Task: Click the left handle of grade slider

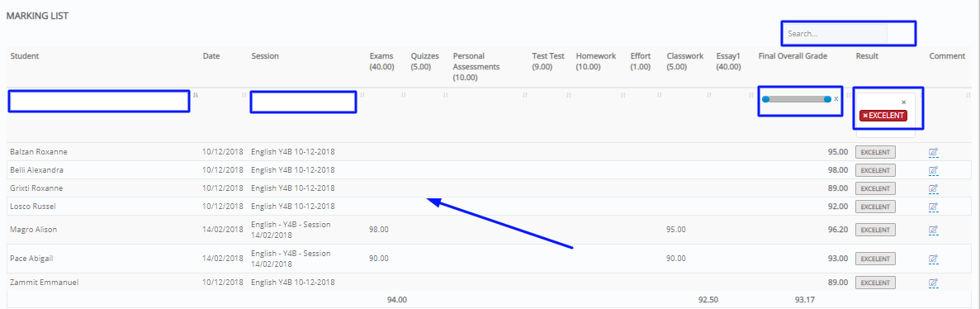Action: [765, 99]
